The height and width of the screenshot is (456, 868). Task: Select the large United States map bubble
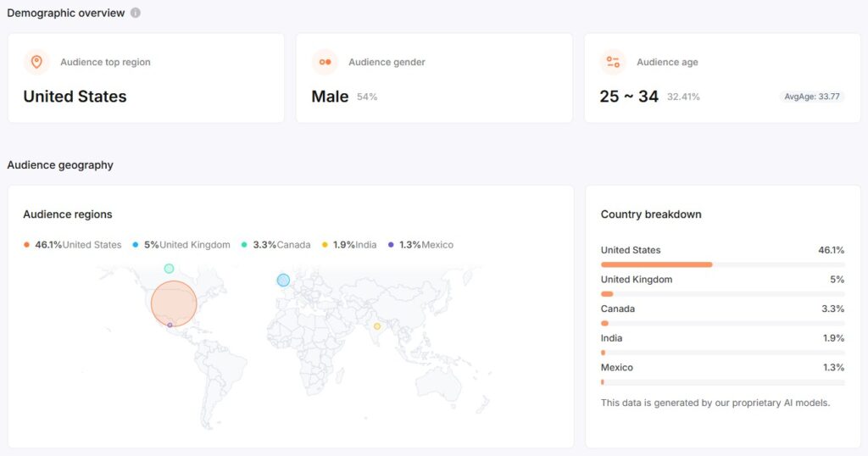point(174,303)
